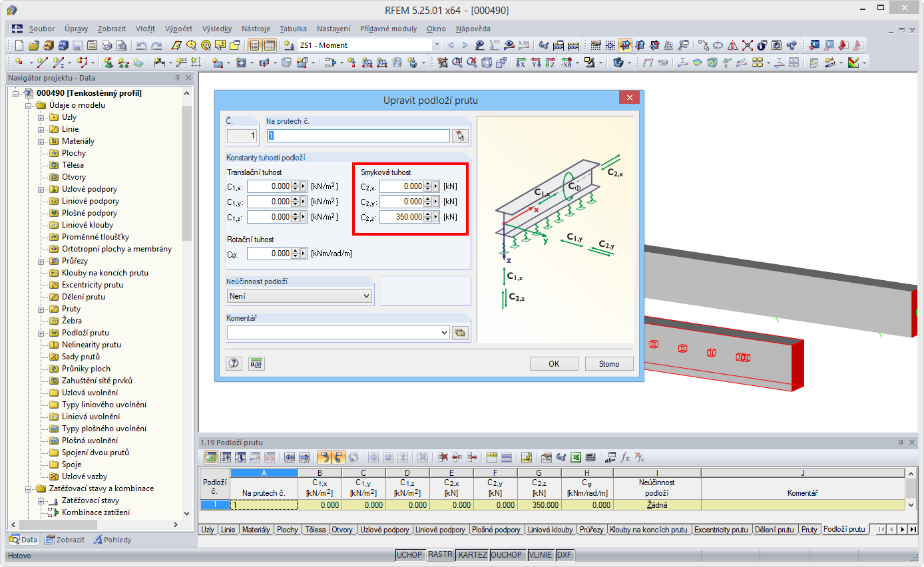Open the Přídavné moduly menu
This screenshot has width=924, height=567.
[x=389, y=29]
